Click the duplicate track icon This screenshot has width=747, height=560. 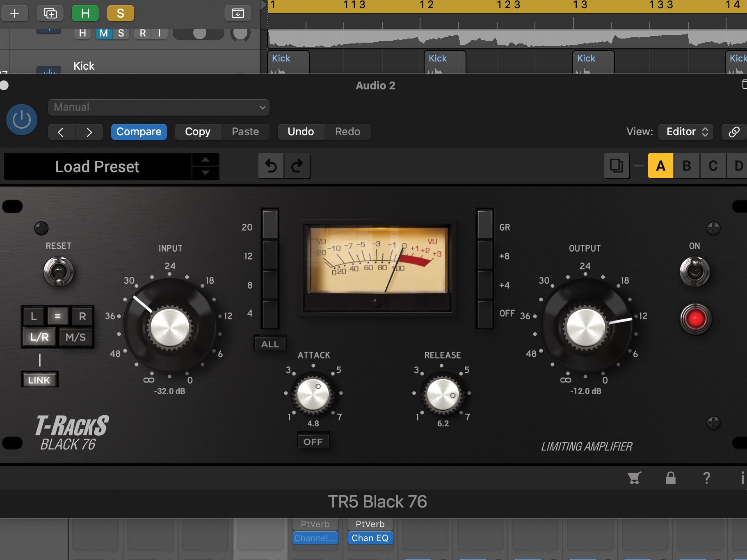tap(50, 13)
